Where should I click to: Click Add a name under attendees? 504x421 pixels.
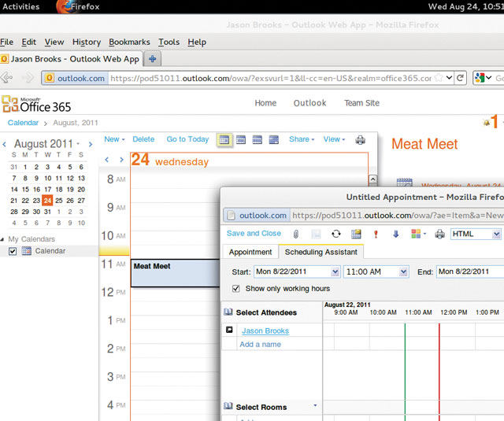260,344
